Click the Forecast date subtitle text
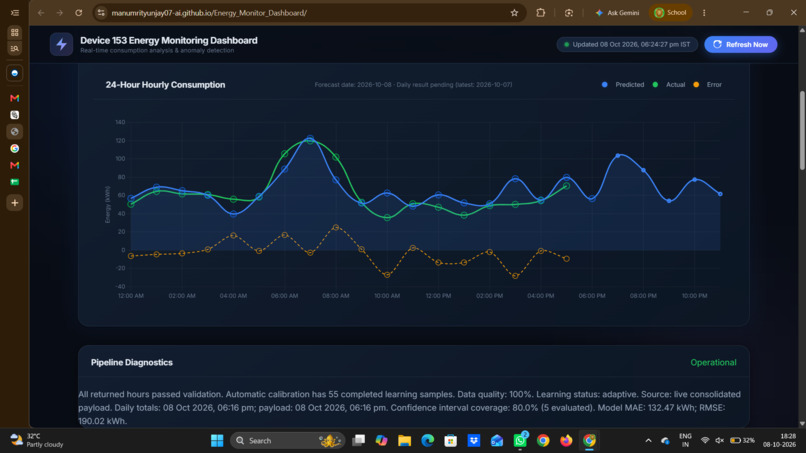Image resolution: width=806 pixels, height=453 pixels. click(413, 84)
